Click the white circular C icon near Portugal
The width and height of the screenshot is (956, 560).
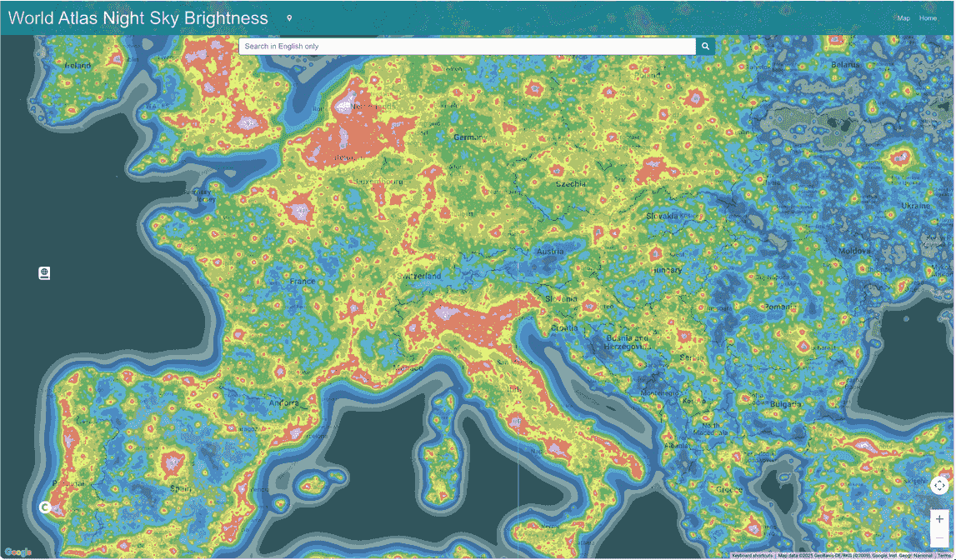[x=46, y=506]
